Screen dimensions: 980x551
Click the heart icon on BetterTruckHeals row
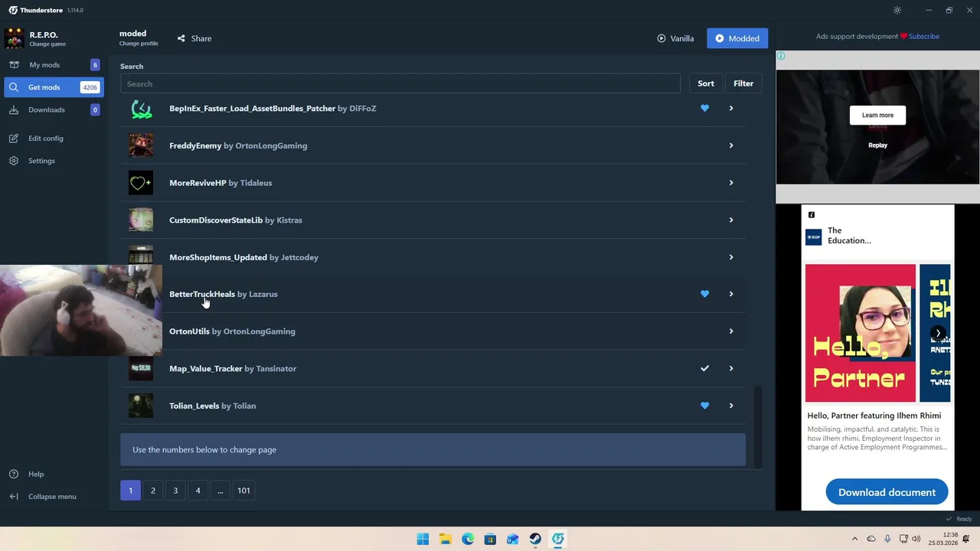(x=704, y=294)
